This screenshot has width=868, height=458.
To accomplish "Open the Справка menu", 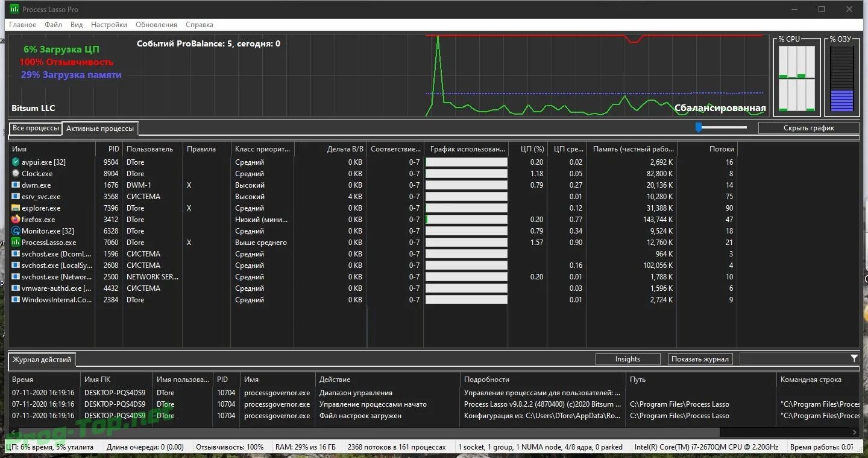I will click(200, 25).
